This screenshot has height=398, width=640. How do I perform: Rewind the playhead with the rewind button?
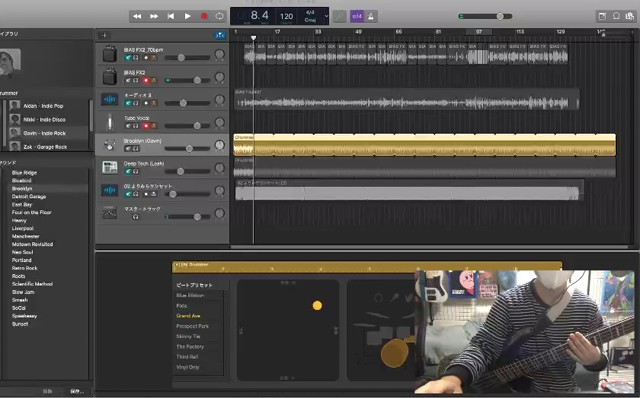coord(137,16)
